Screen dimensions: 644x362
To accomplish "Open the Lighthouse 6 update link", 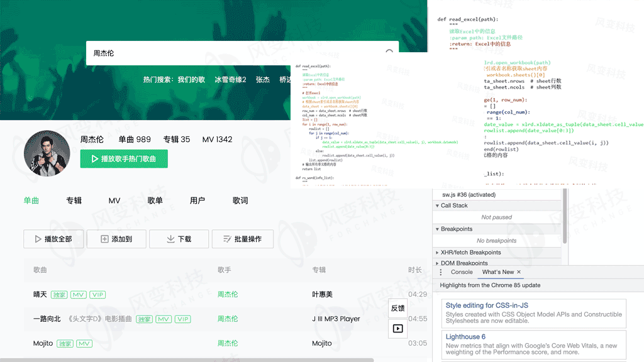I will [465, 336].
